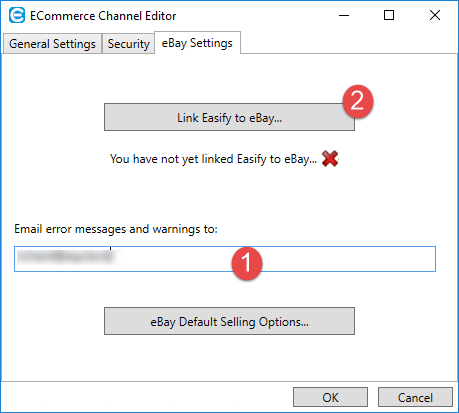
Task: Click the Easify logo in the title bar
Action: pos(17,15)
